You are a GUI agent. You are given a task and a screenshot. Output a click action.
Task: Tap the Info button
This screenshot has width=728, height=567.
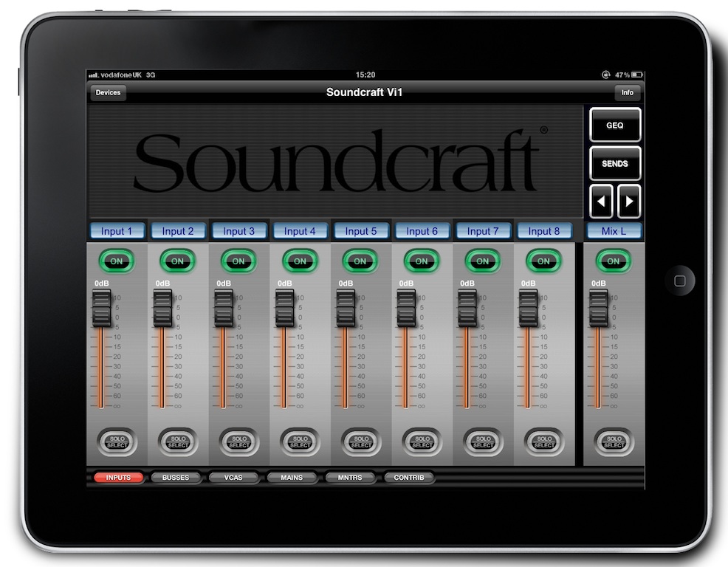coord(628,92)
